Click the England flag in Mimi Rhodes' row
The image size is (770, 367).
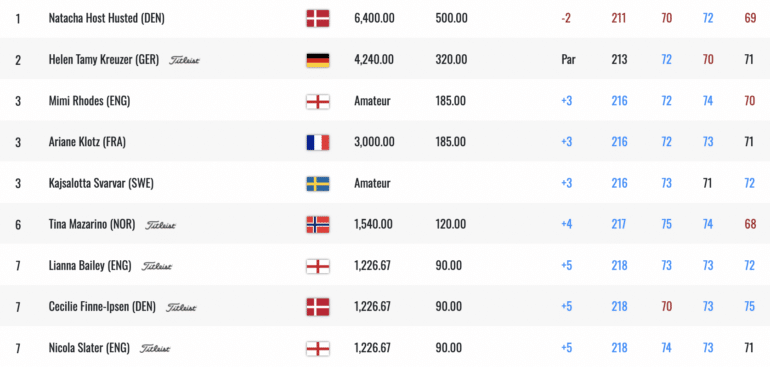point(318,101)
